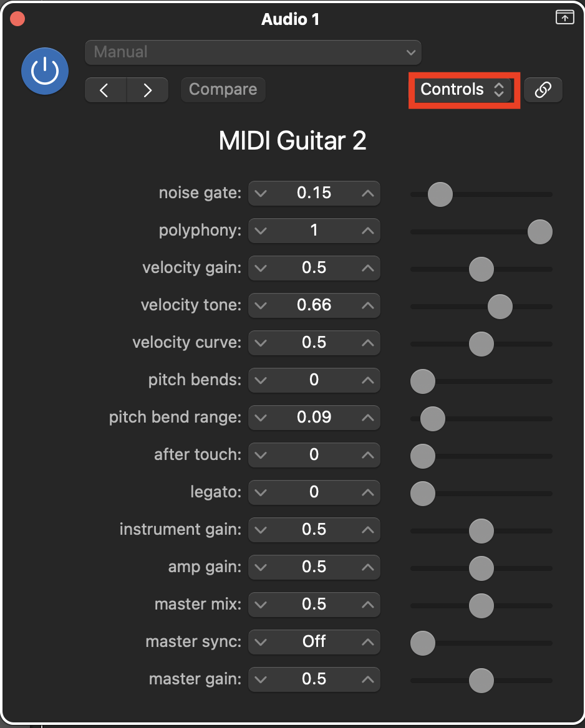585x728 pixels.
Task: Click the Compare button
Action: pyautogui.click(x=223, y=90)
